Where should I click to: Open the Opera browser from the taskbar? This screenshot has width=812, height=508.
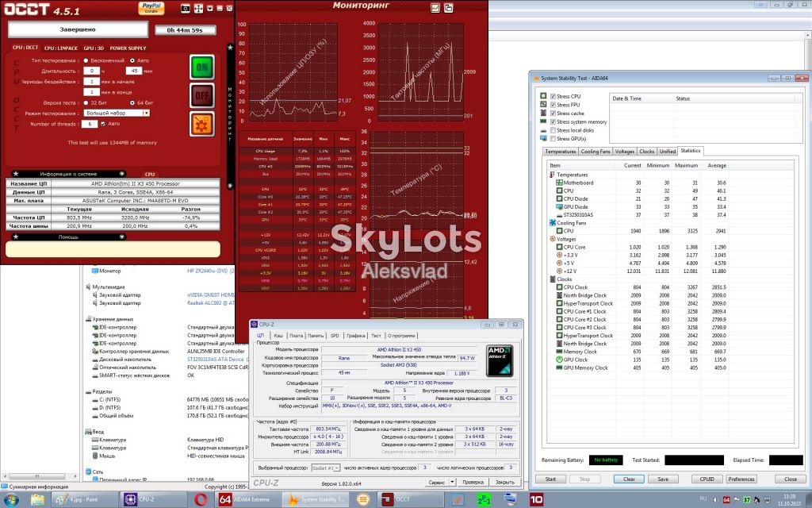coord(201,499)
